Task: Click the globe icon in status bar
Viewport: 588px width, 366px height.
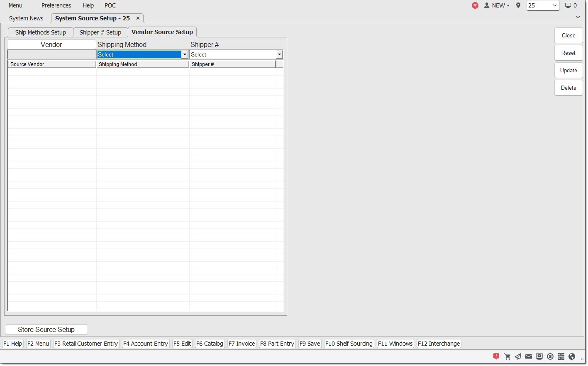Action: (x=572, y=356)
